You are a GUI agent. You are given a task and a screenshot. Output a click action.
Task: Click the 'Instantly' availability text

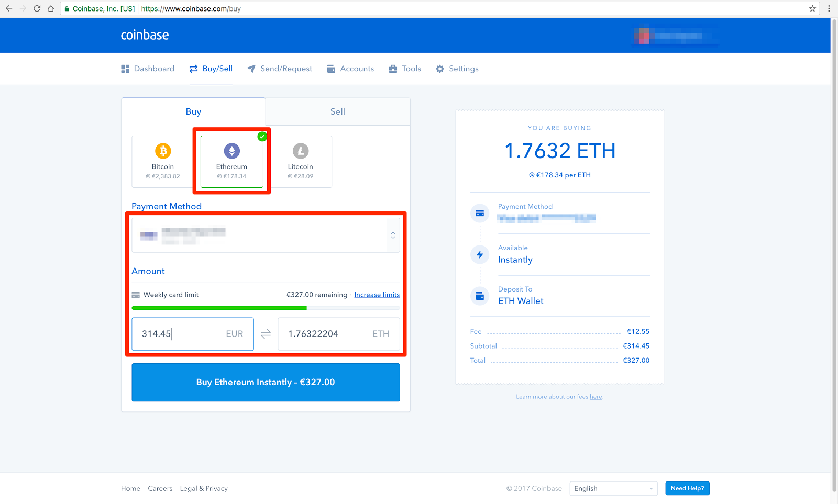click(x=515, y=260)
